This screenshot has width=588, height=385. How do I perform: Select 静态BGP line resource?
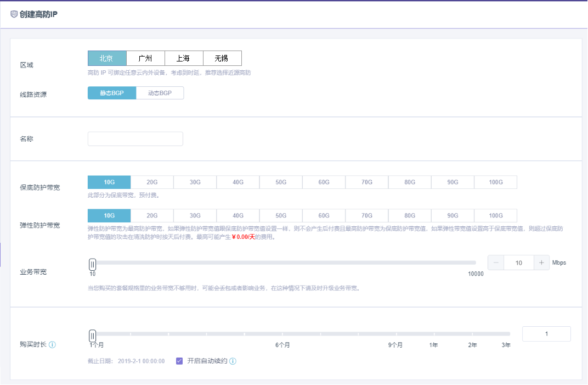tap(111, 93)
